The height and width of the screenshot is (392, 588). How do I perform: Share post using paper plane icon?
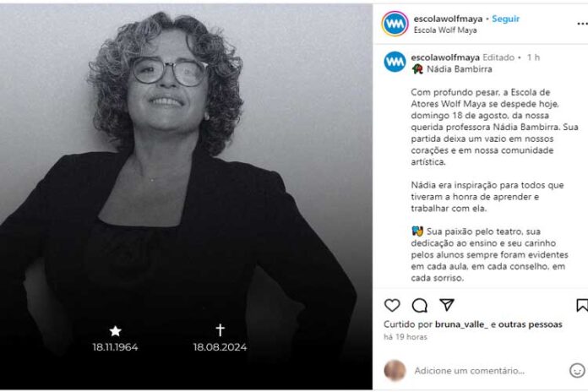pyautogui.click(x=446, y=305)
